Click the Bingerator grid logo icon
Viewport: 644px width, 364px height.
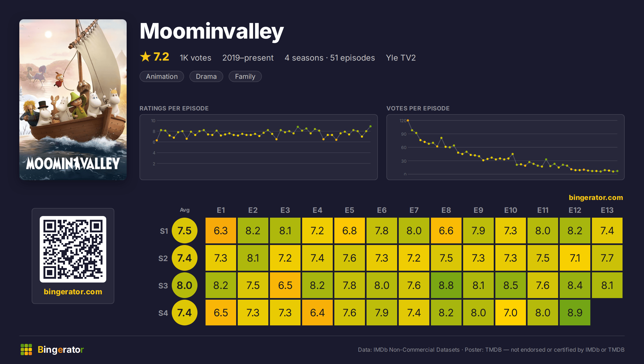[x=26, y=350]
